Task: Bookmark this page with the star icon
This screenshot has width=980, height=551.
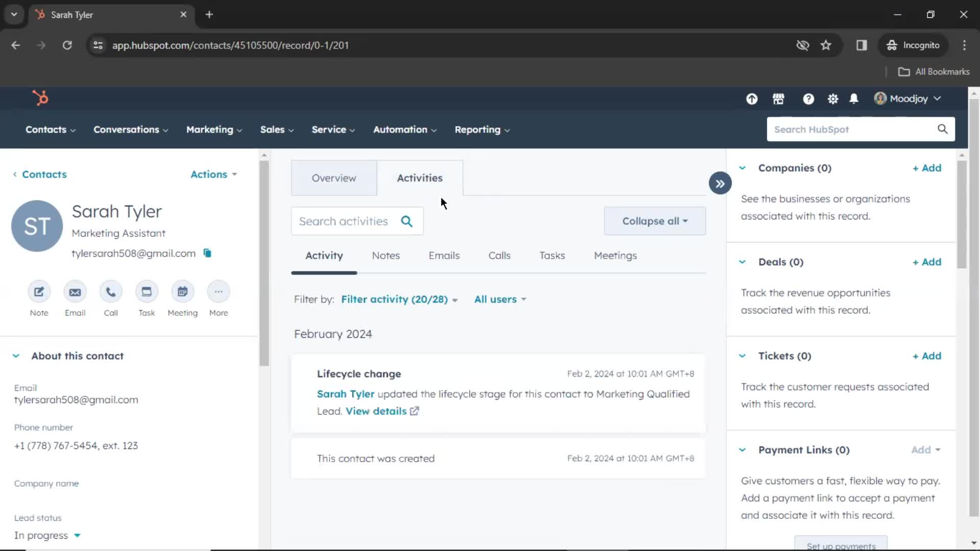Action: [x=826, y=45]
